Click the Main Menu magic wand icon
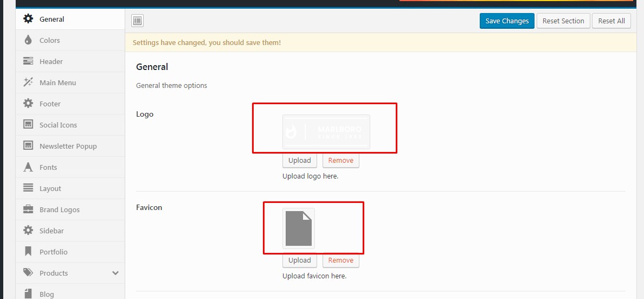This screenshot has height=299, width=644. point(28,82)
